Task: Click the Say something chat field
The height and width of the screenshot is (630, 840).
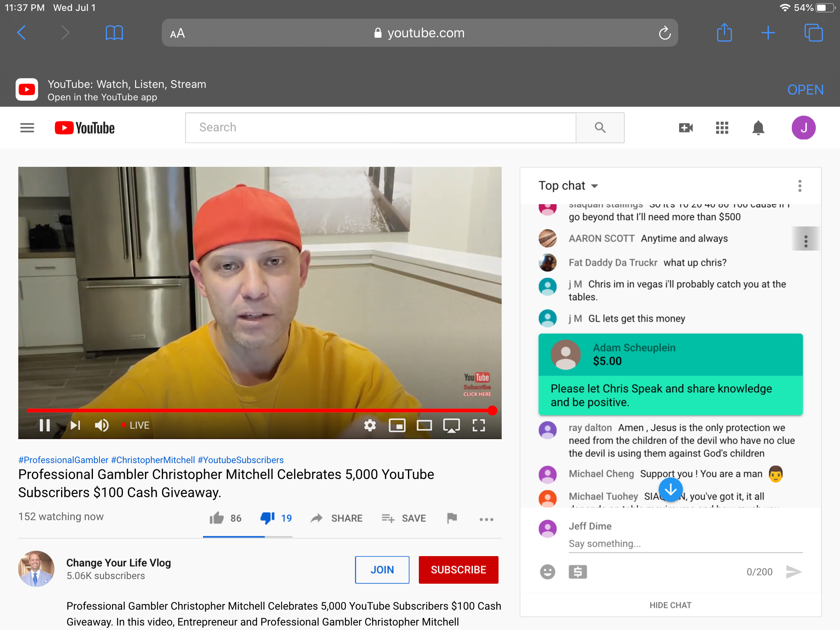Action: pos(685,543)
